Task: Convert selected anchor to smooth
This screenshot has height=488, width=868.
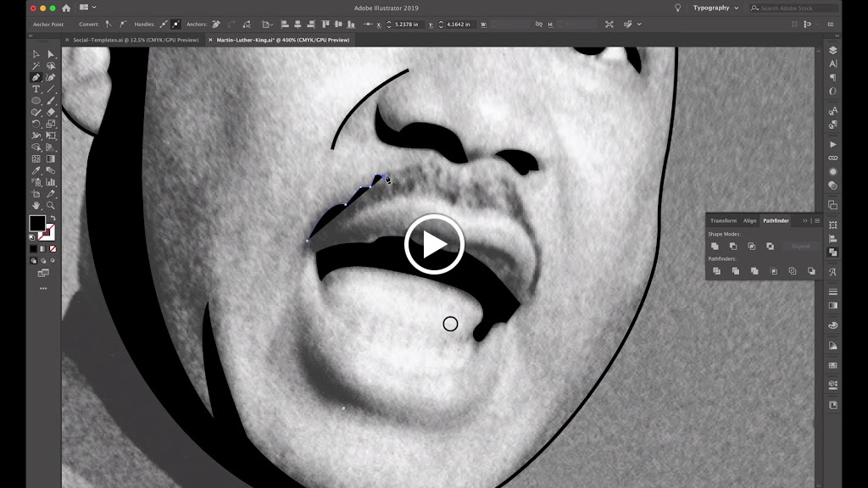Action: 123,25
